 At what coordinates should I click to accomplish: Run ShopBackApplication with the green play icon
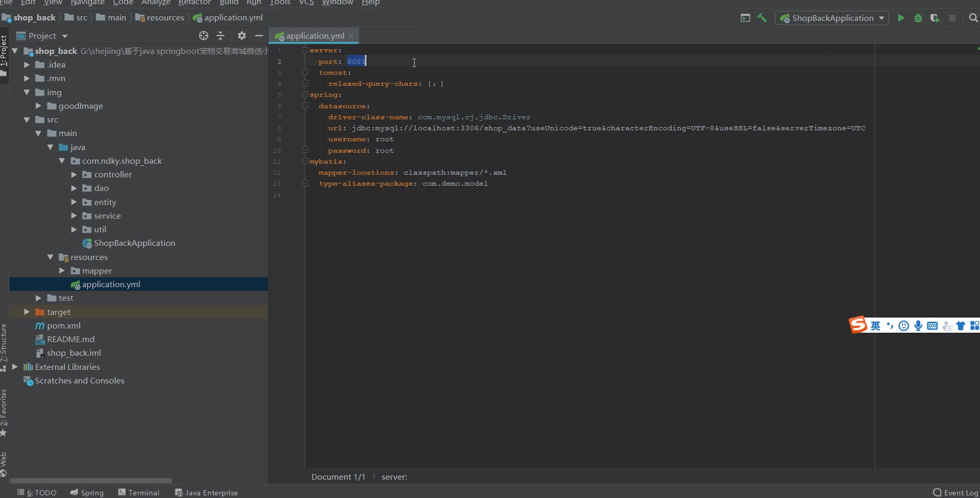pyautogui.click(x=901, y=18)
